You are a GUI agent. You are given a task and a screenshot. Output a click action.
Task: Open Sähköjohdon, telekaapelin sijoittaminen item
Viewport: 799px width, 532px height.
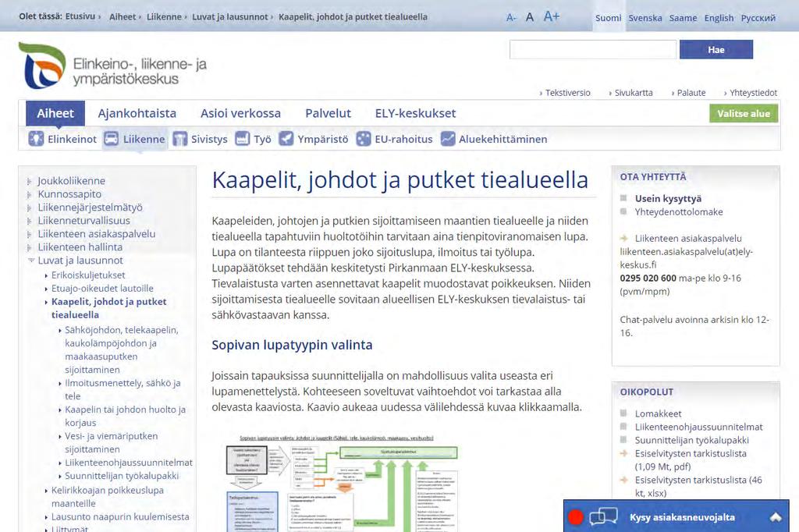pos(121,350)
